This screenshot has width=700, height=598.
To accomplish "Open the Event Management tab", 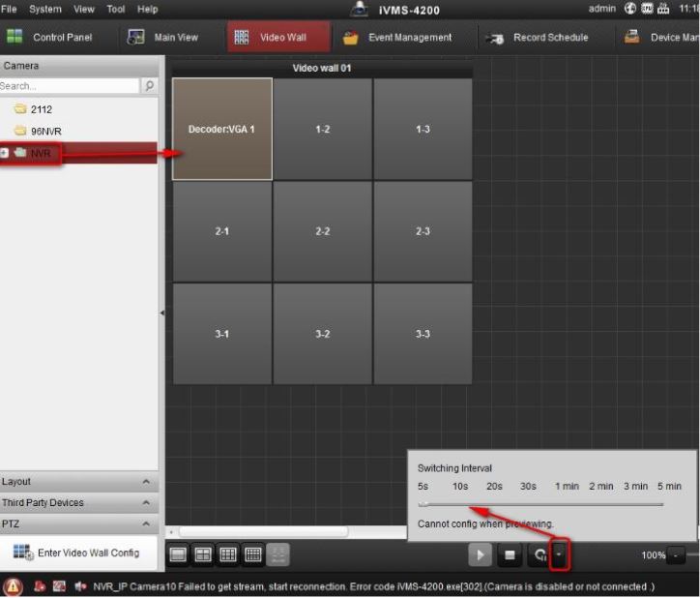I will (396, 37).
